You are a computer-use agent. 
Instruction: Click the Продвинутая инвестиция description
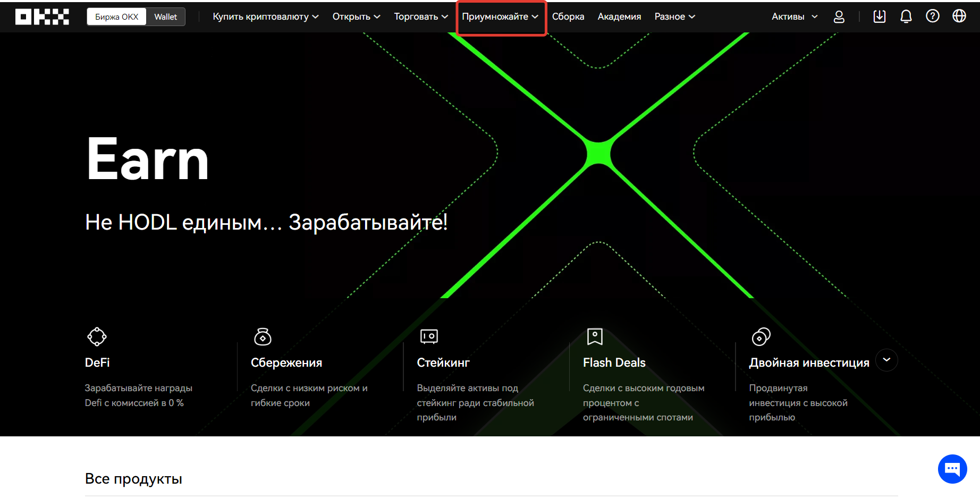pos(798,403)
